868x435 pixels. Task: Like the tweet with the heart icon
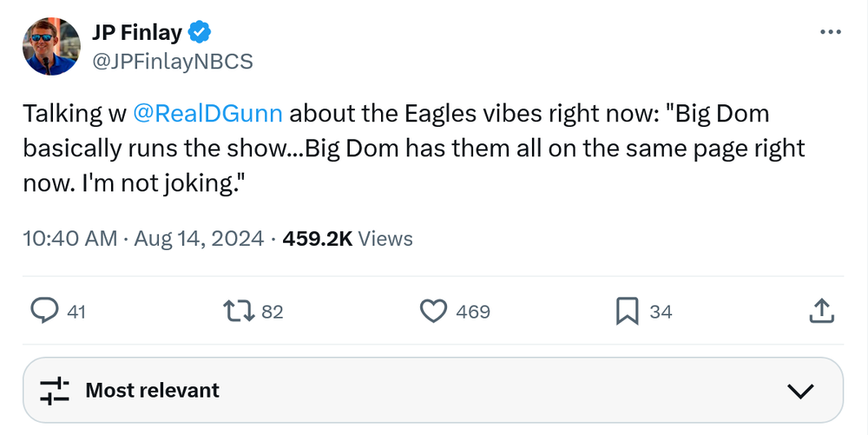432,311
